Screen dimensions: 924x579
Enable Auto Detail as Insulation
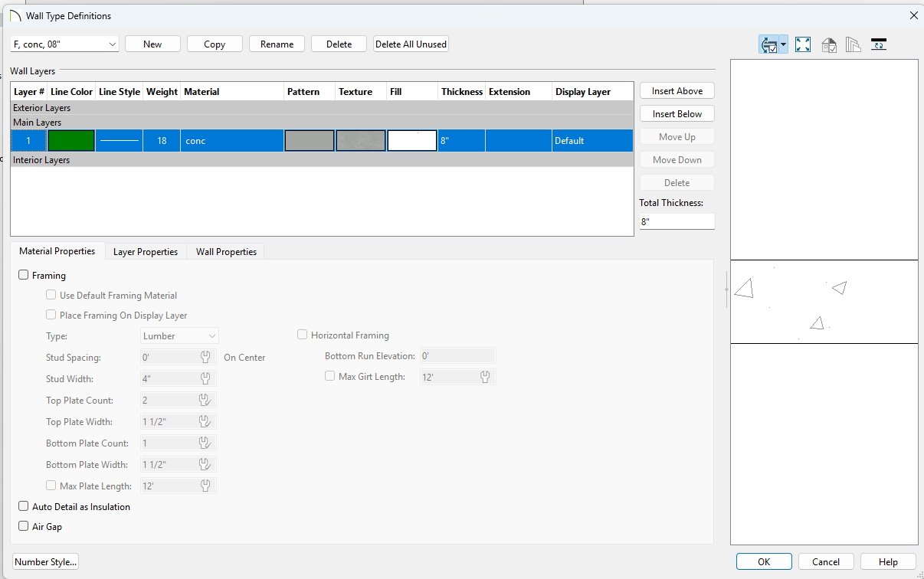click(23, 506)
